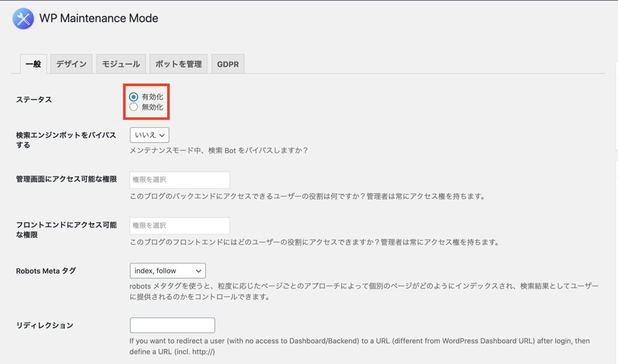Screen dimensions: 618x364
Task: Click the WP Maintenance Mode wrench logo
Action: (x=23, y=19)
